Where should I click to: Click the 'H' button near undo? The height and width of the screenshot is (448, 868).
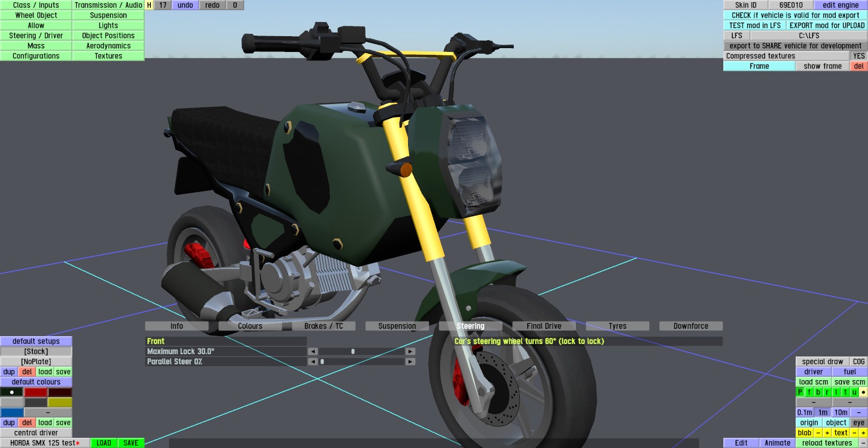[149, 5]
